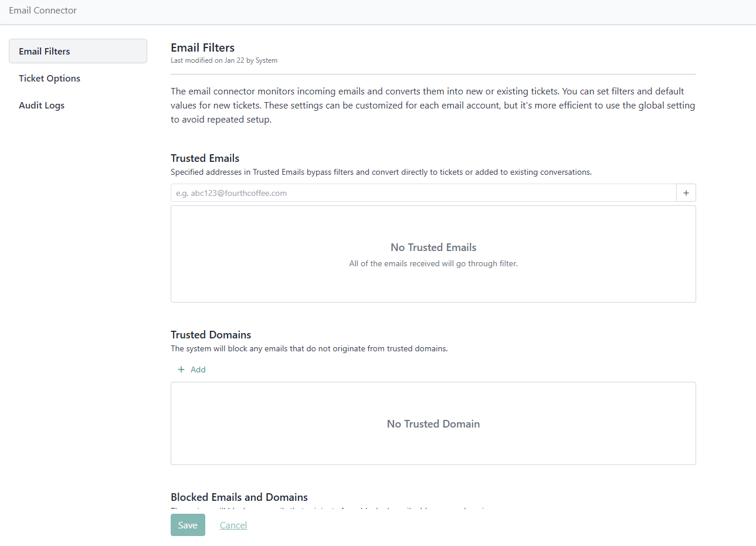Screen dimensions: 756x546
Task: Click the trusted email address input field
Action: pyautogui.click(x=423, y=193)
